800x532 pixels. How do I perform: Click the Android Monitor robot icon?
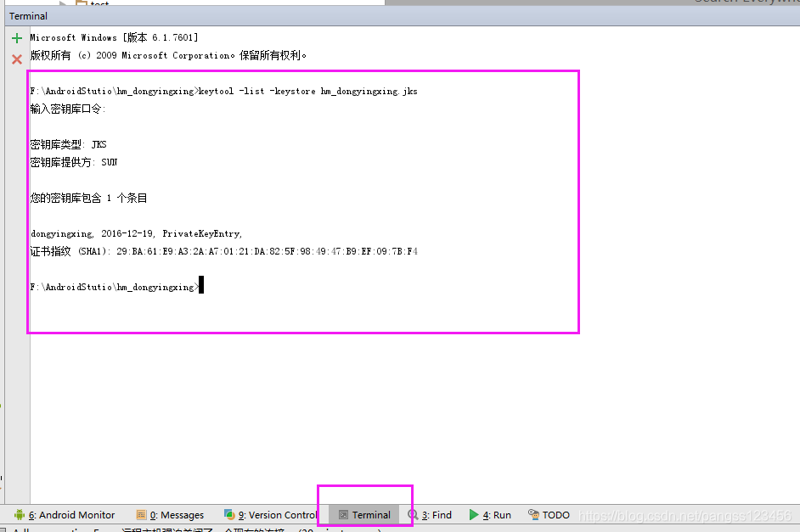[20, 515]
